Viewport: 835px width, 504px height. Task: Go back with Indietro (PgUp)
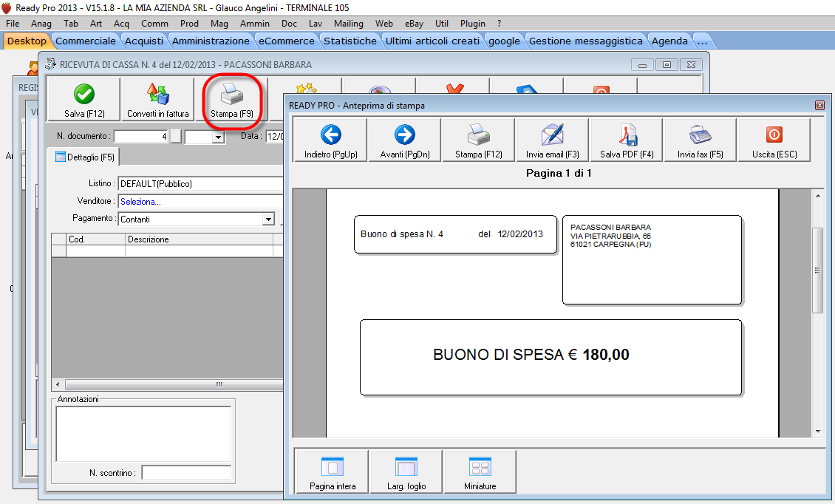coord(331,140)
